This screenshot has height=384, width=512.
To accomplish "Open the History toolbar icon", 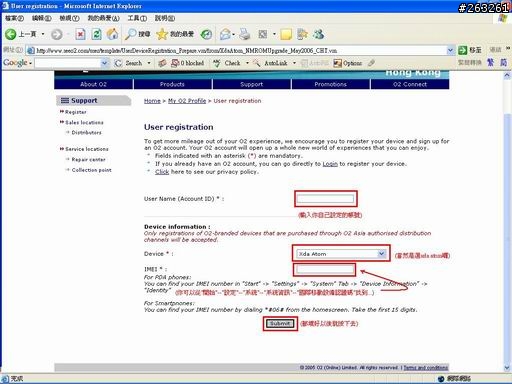I will pos(206,34).
